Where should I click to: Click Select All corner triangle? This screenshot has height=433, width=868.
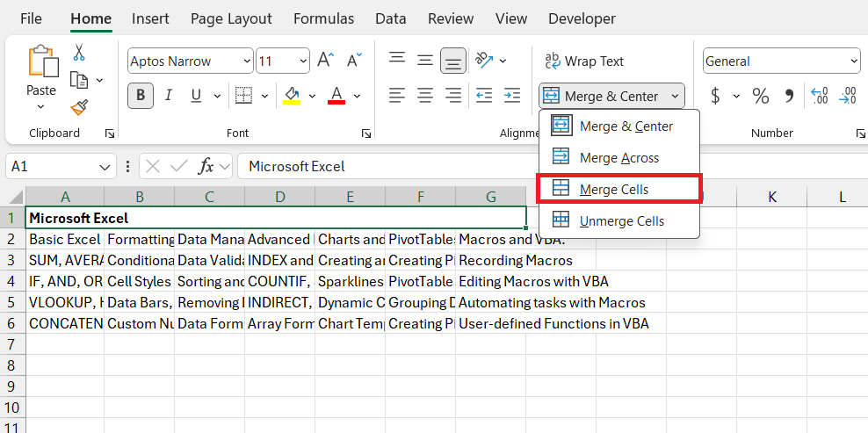pyautogui.click(x=16, y=197)
